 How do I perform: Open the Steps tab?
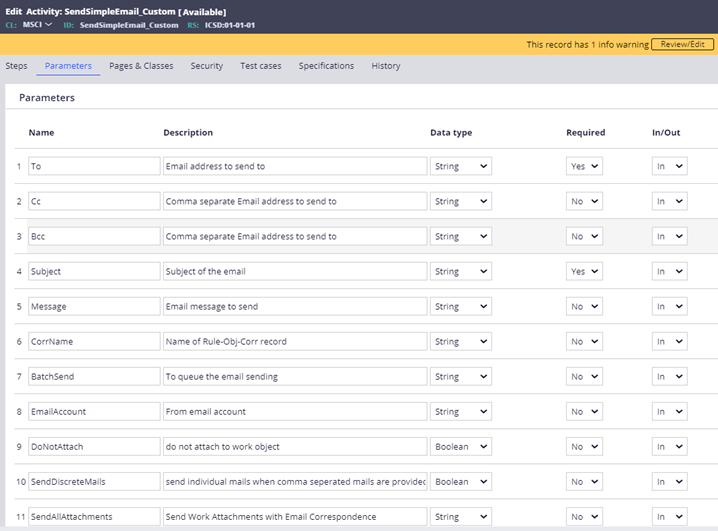point(16,66)
